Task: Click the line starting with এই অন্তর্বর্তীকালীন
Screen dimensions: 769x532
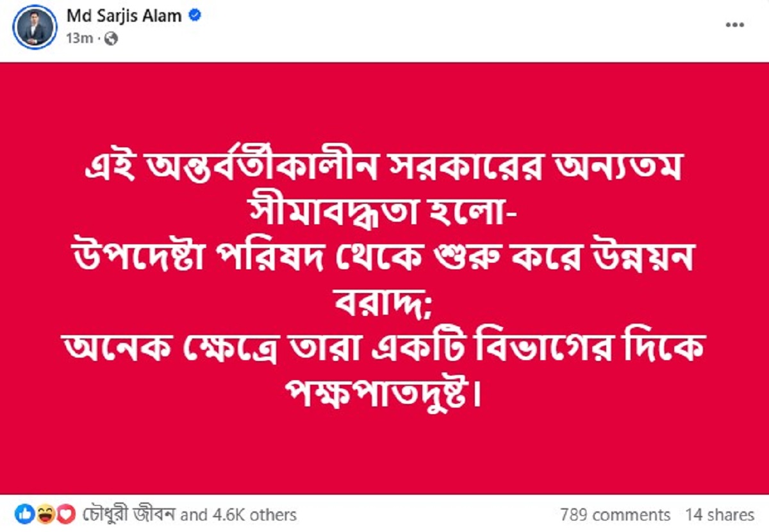Action: pyautogui.click(x=384, y=168)
